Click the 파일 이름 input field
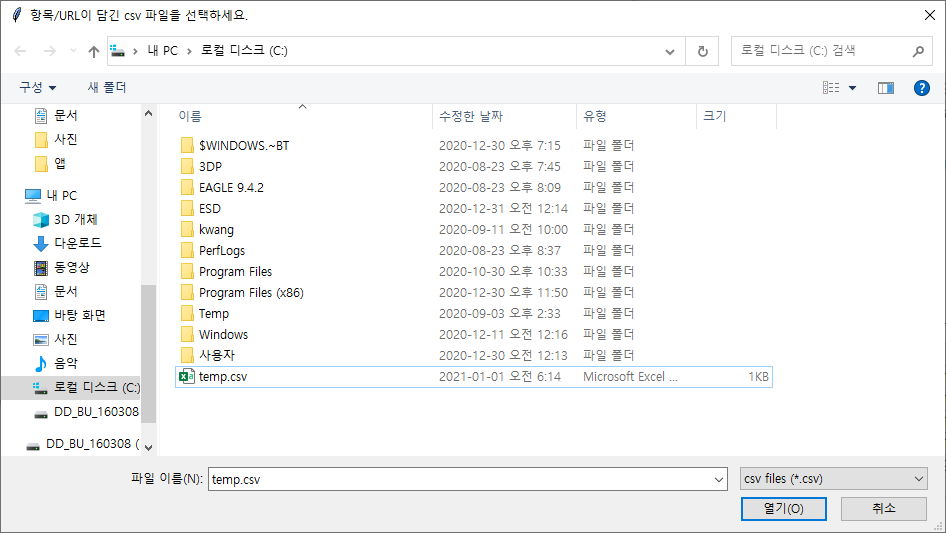 click(x=462, y=479)
